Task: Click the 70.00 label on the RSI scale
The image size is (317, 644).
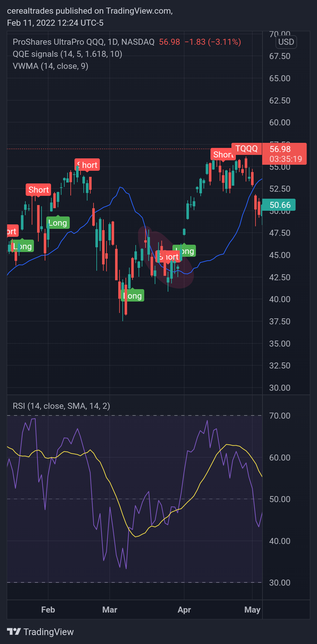Action: [280, 416]
